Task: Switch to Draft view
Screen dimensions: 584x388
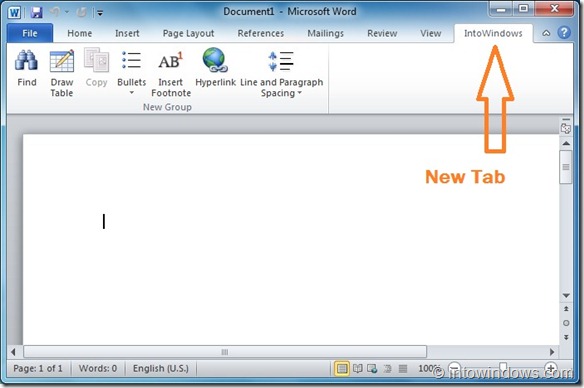Action: [403, 369]
